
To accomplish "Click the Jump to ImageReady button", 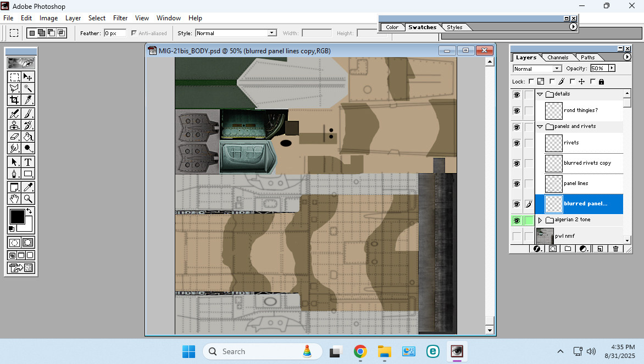I will click(21, 268).
